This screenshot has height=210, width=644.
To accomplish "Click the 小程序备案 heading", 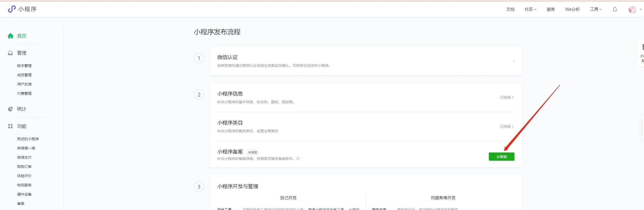I will coord(230,152).
